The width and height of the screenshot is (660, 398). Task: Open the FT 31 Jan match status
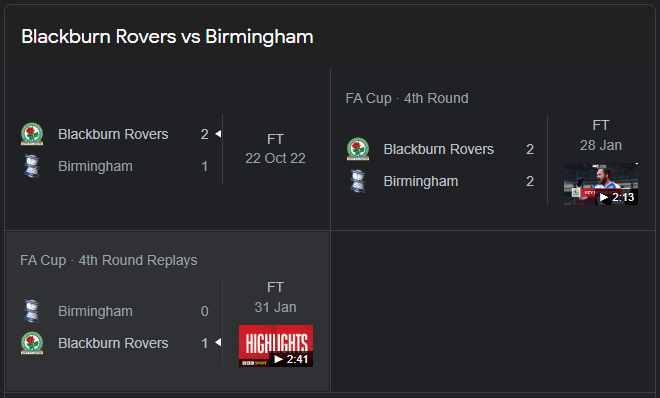click(x=275, y=297)
